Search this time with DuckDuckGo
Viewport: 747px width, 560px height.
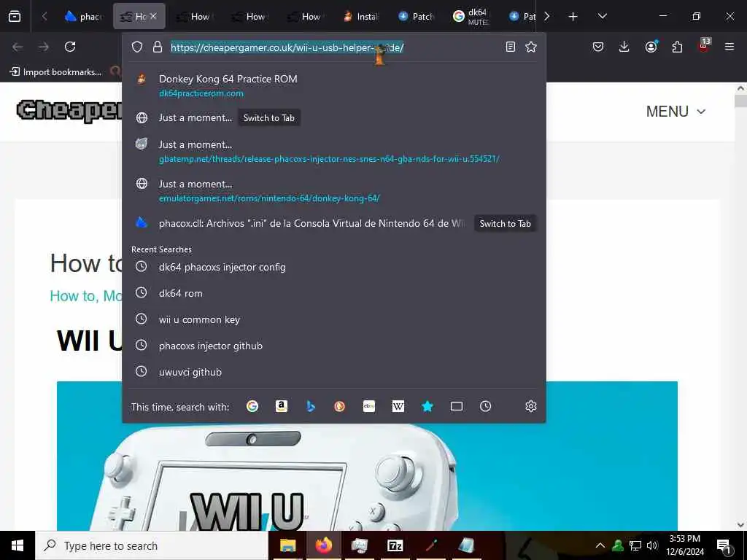coord(340,406)
